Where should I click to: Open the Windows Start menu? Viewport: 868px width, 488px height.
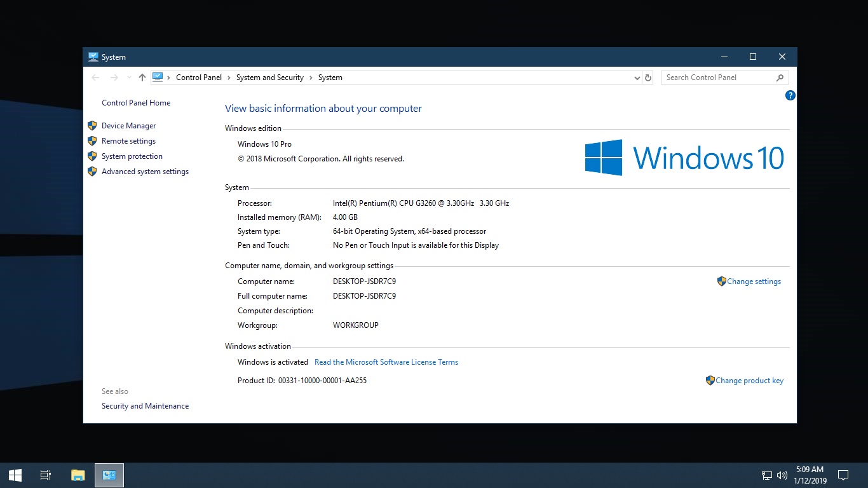click(x=15, y=475)
